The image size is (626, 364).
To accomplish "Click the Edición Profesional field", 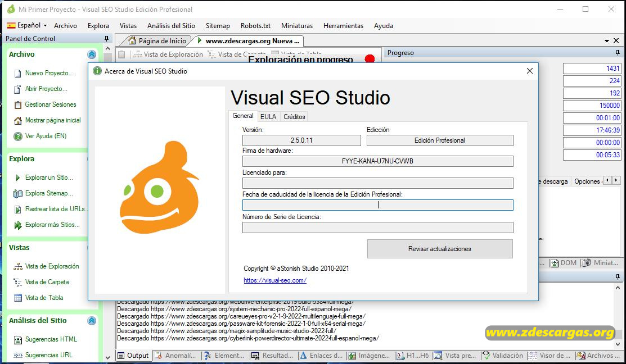I will (x=440, y=140).
